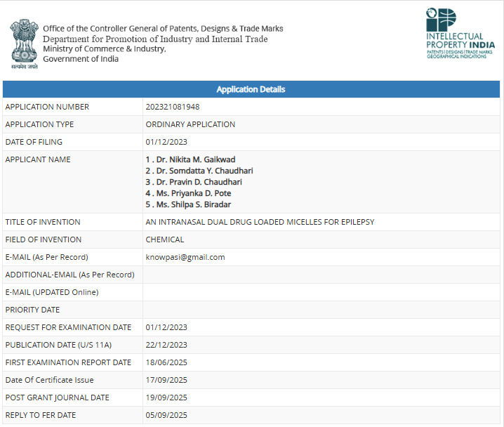
Task: Select first examination report date 18/06/2025
Action: [166, 362]
